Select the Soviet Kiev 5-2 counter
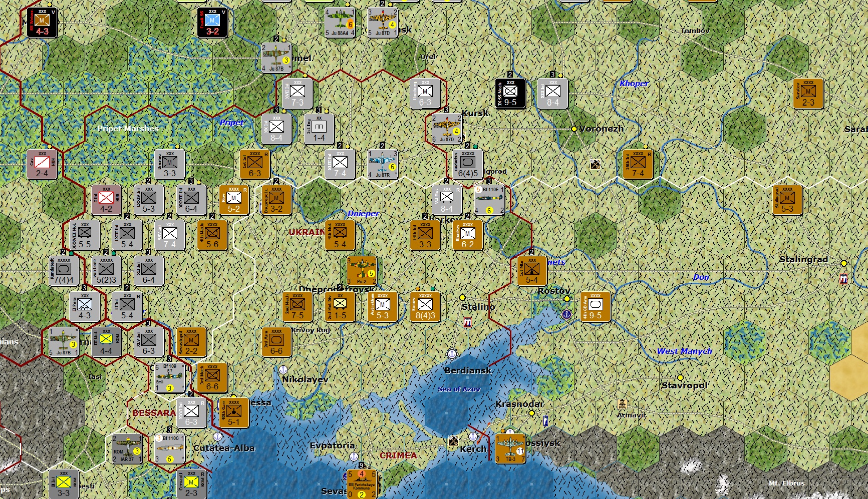The width and height of the screenshot is (868, 499). point(234,200)
